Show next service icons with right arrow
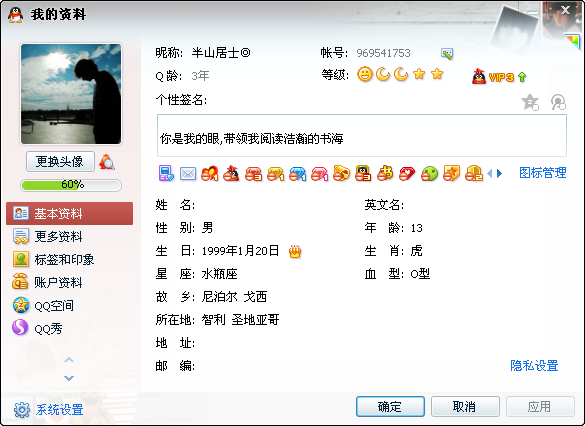The width and height of the screenshot is (585, 426). [500, 173]
